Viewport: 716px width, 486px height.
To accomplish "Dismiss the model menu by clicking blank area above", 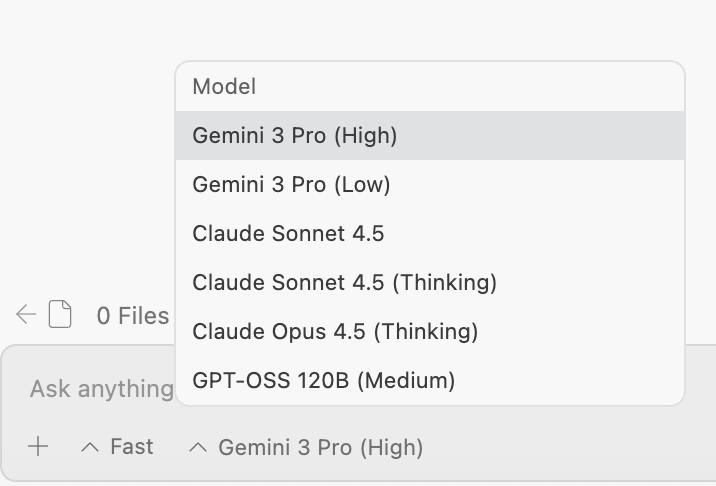I will click(x=400, y=28).
